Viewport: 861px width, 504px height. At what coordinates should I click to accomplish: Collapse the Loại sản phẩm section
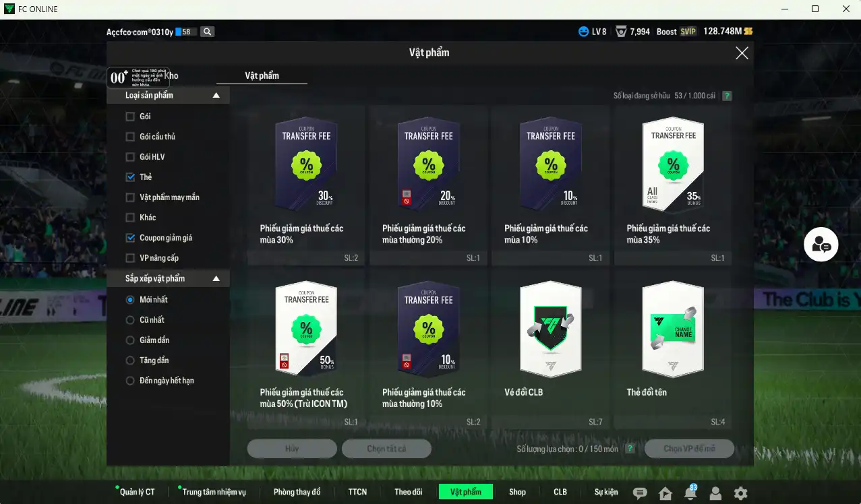216,96
